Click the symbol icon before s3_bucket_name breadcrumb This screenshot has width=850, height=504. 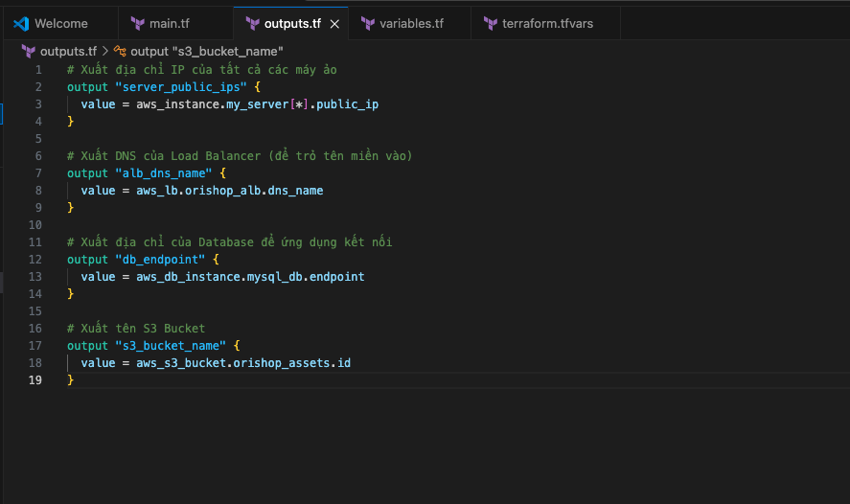(x=120, y=51)
